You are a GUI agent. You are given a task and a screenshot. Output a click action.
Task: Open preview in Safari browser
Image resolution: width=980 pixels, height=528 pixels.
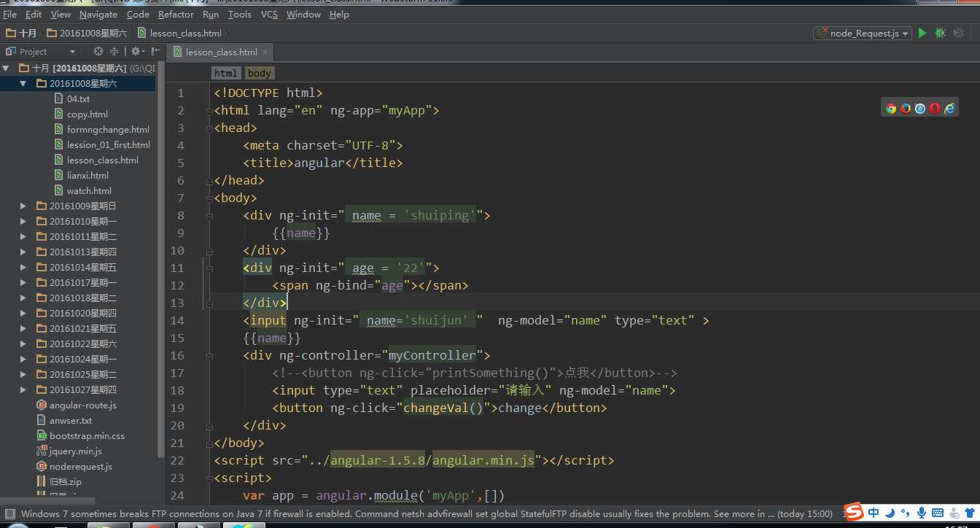[x=920, y=109]
